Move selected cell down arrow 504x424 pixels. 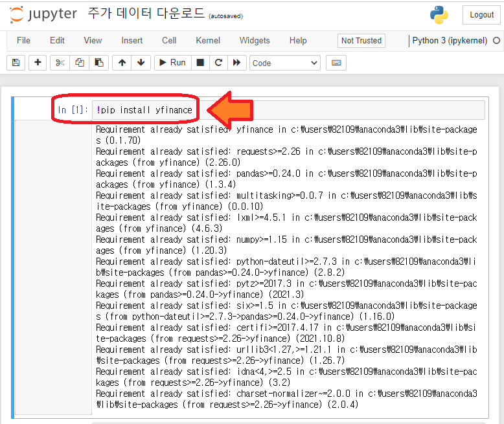pos(141,63)
